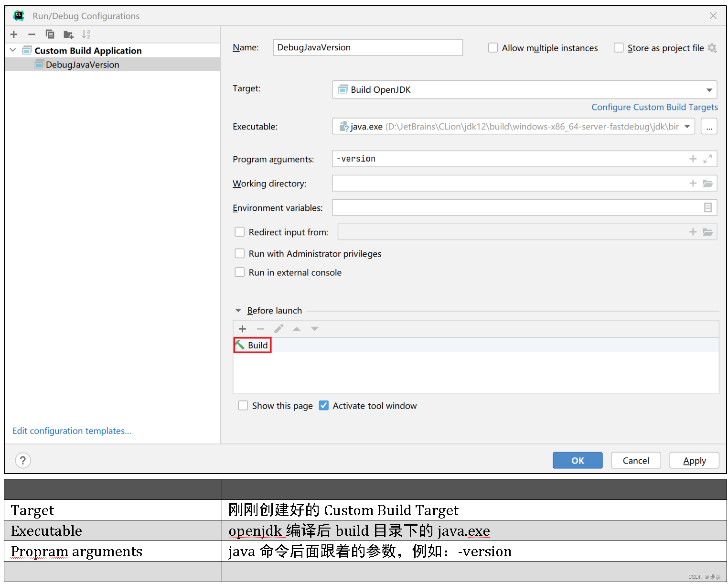Open the Target dropdown
Image resolution: width=728 pixels, height=584 pixels.
click(x=525, y=90)
